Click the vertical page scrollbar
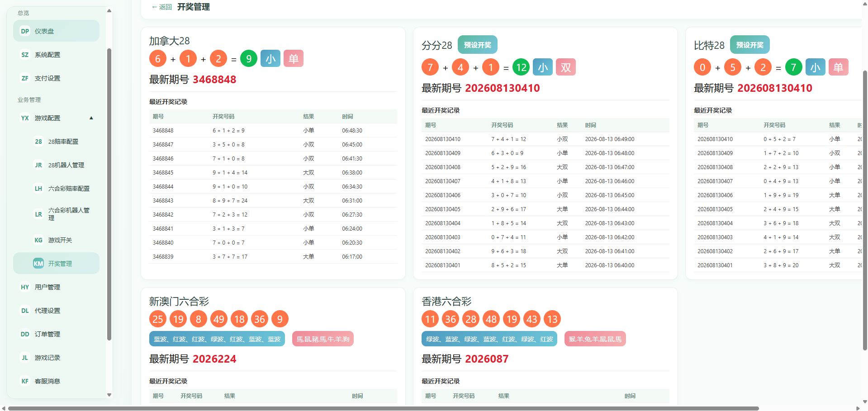Viewport: 868px width, 411px height. pos(865,210)
